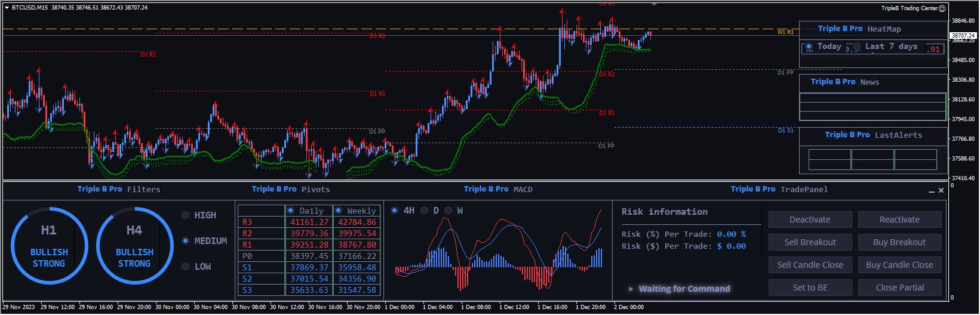The image size is (980, 315).
Task: Click the Triple B Pro LastAlerts header
Action: (874, 135)
